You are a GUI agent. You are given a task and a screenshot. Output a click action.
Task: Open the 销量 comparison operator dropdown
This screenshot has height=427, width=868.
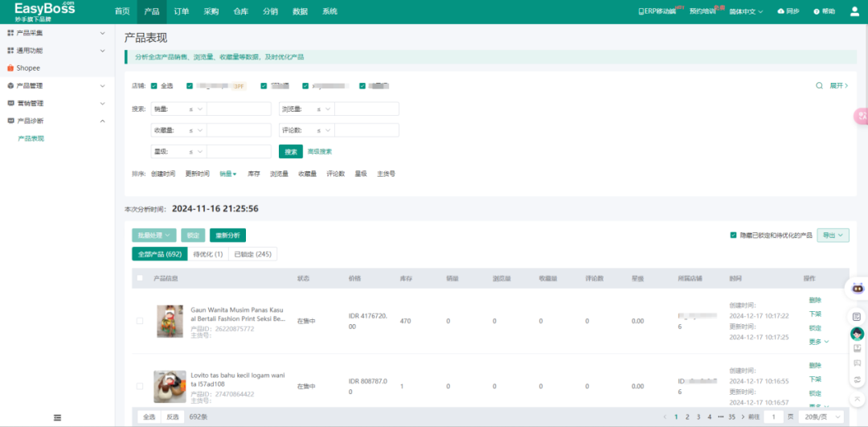point(195,109)
